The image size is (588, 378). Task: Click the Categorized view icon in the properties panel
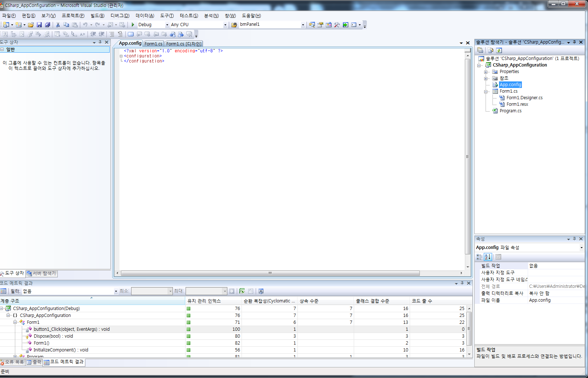click(479, 257)
